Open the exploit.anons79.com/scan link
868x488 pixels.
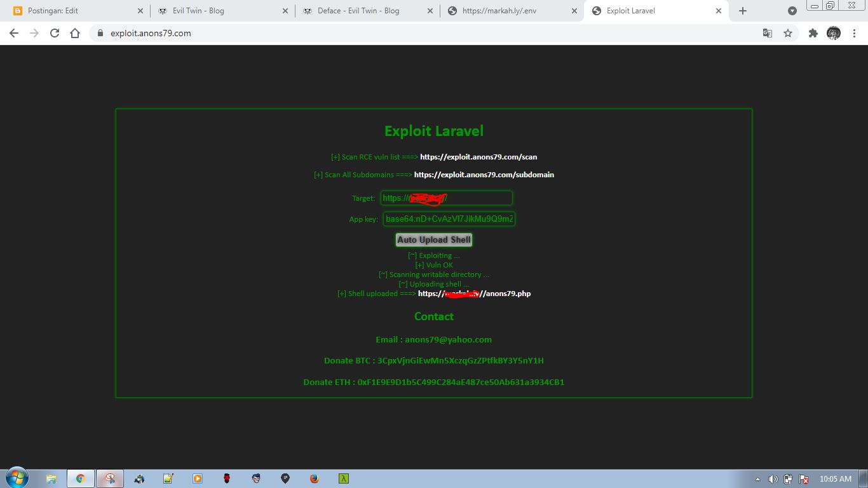tap(478, 157)
